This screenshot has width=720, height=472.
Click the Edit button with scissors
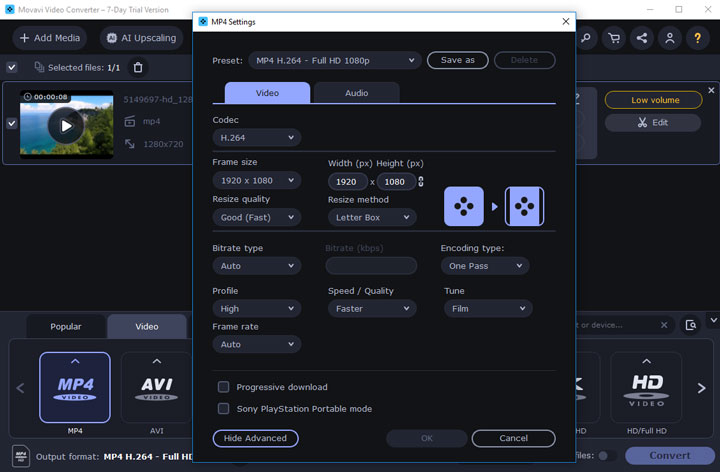(653, 122)
